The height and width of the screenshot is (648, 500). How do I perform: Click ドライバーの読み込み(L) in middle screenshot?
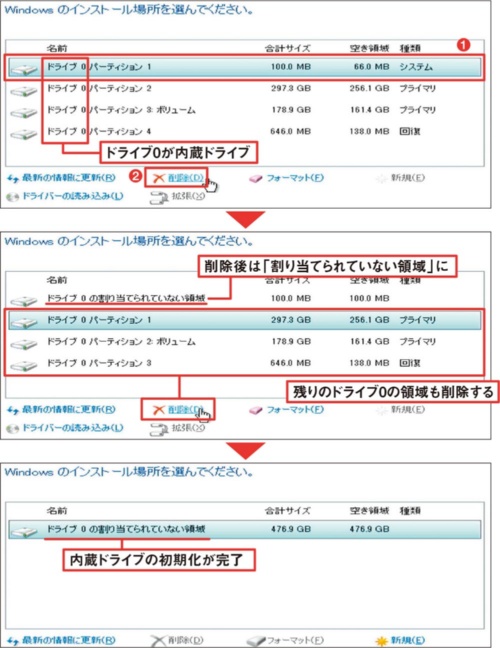tap(72, 427)
